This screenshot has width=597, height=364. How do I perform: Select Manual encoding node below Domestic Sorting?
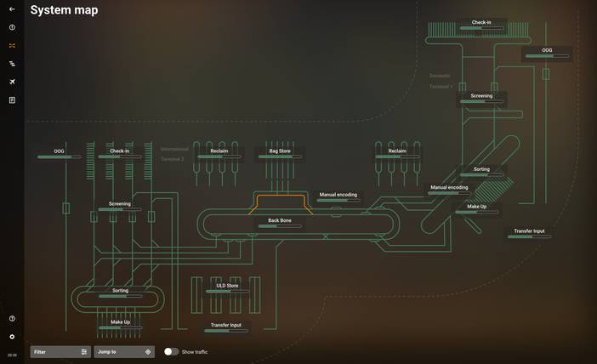click(449, 190)
